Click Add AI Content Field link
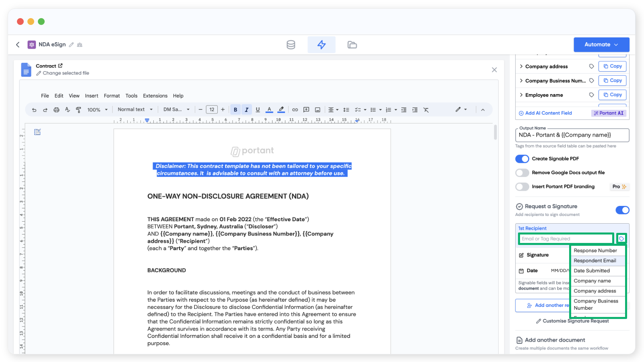Screen dimensions: 644x362 (x=545, y=113)
